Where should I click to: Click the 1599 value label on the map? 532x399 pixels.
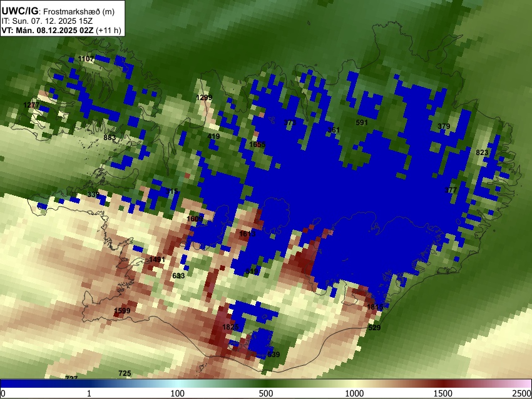(x=122, y=311)
